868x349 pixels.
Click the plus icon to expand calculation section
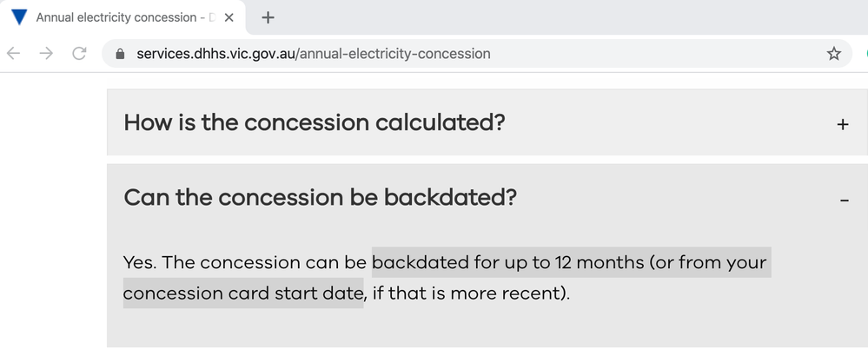click(842, 124)
